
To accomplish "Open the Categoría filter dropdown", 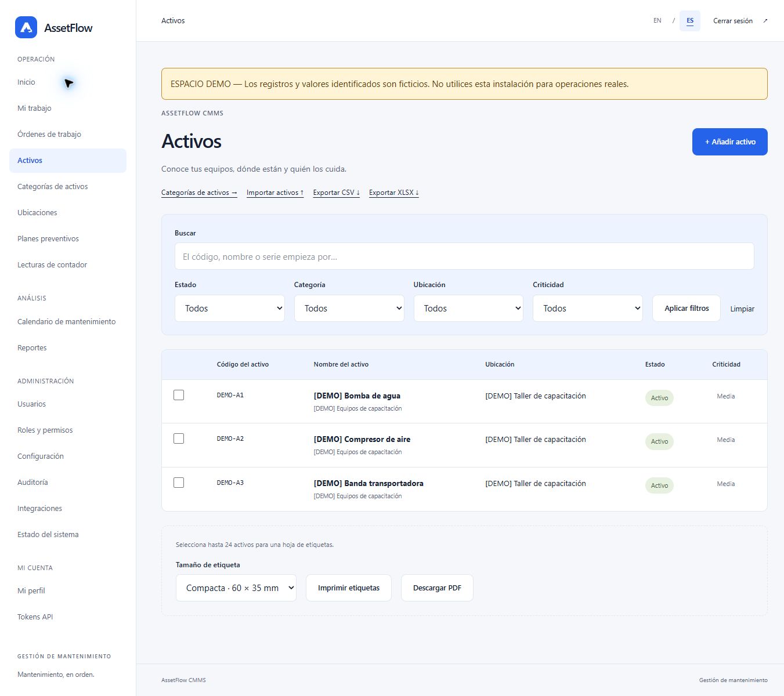I will 349,309.
